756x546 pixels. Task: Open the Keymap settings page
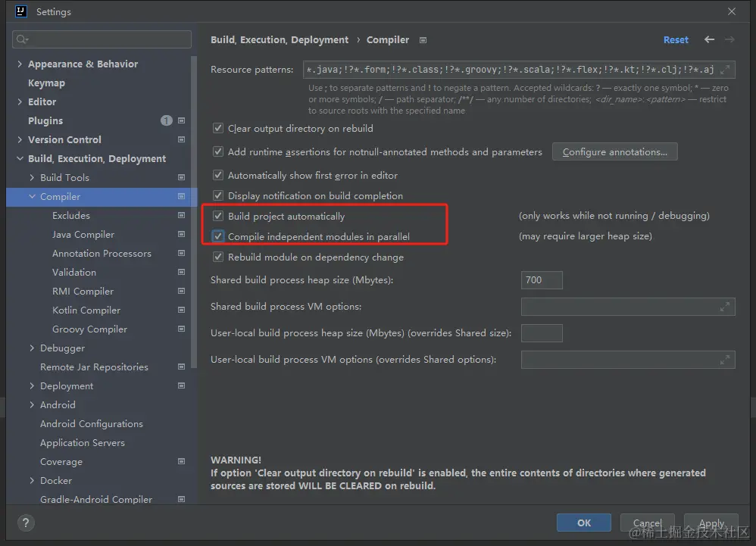[46, 83]
